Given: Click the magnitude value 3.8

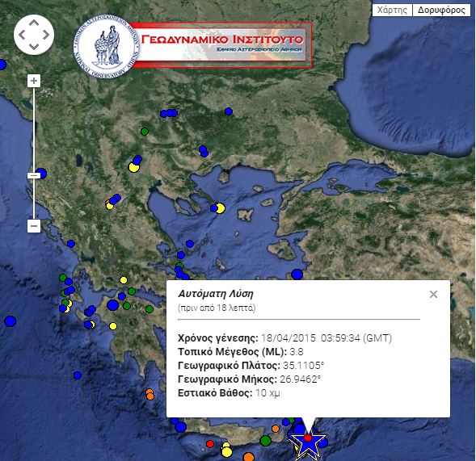Looking at the screenshot, I should click(x=297, y=352).
